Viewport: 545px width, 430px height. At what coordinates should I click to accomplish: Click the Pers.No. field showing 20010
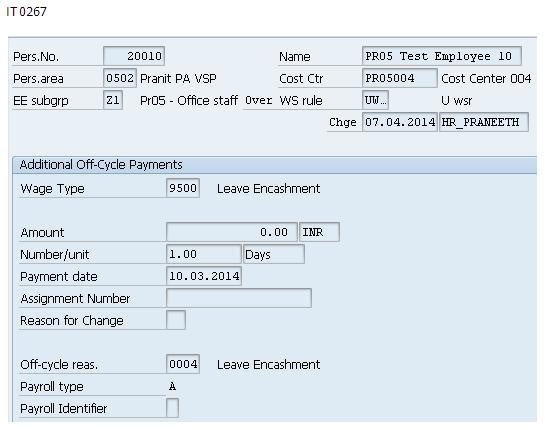click(x=134, y=56)
